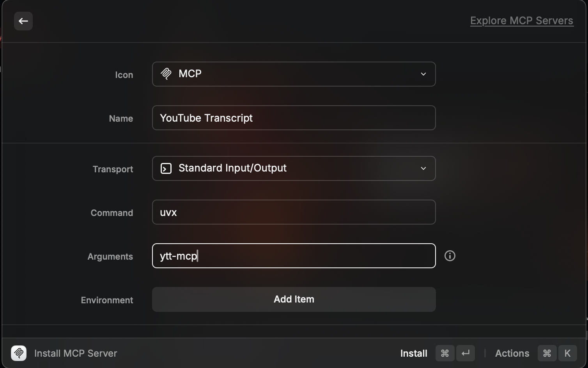Click Install button in the footer
The height and width of the screenshot is (368, 588).
click(414, 353)
